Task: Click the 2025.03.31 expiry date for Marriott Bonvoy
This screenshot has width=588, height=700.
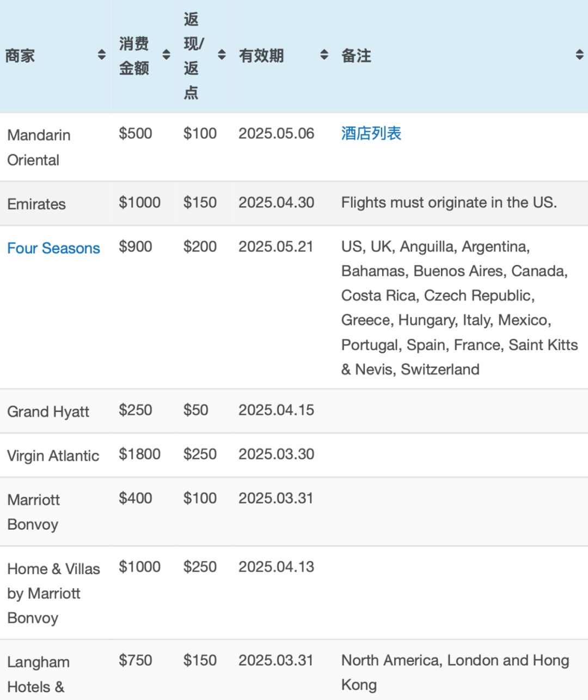Action: coord(276,498)
